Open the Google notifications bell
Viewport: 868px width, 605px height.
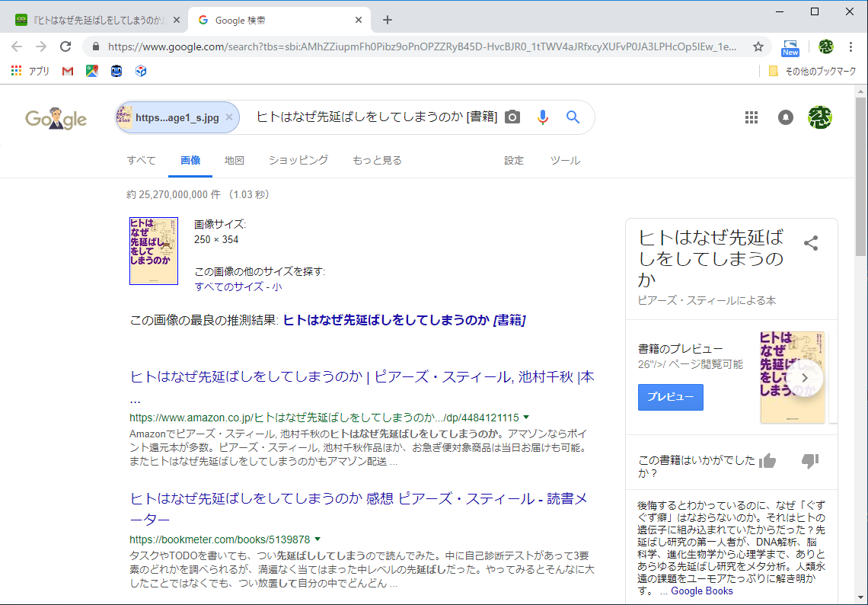tap(785, 117)
